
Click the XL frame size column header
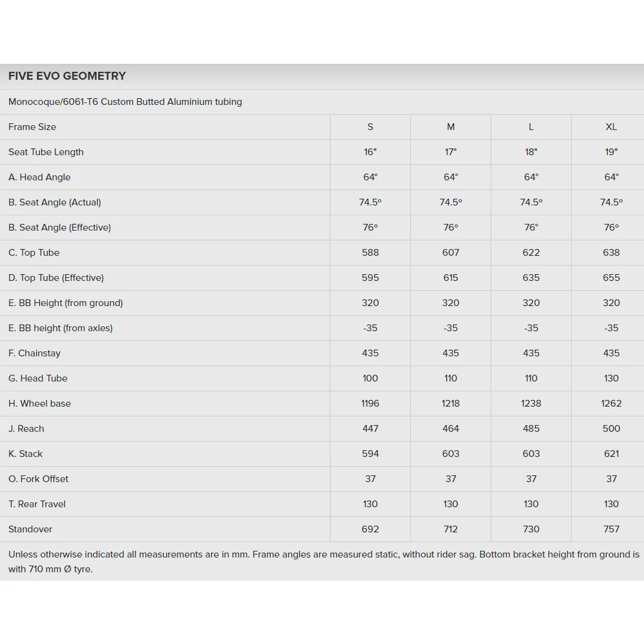611,127
